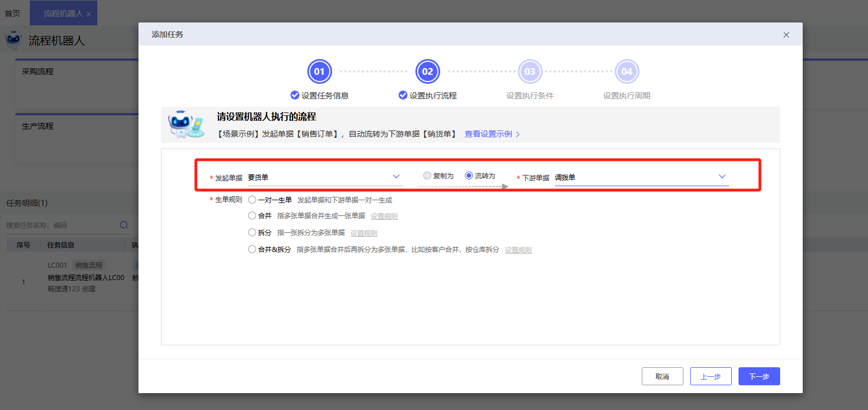868x410 pixels.
Task: Click the 畅捷通123 创建 text
Action: pos(72,289)
